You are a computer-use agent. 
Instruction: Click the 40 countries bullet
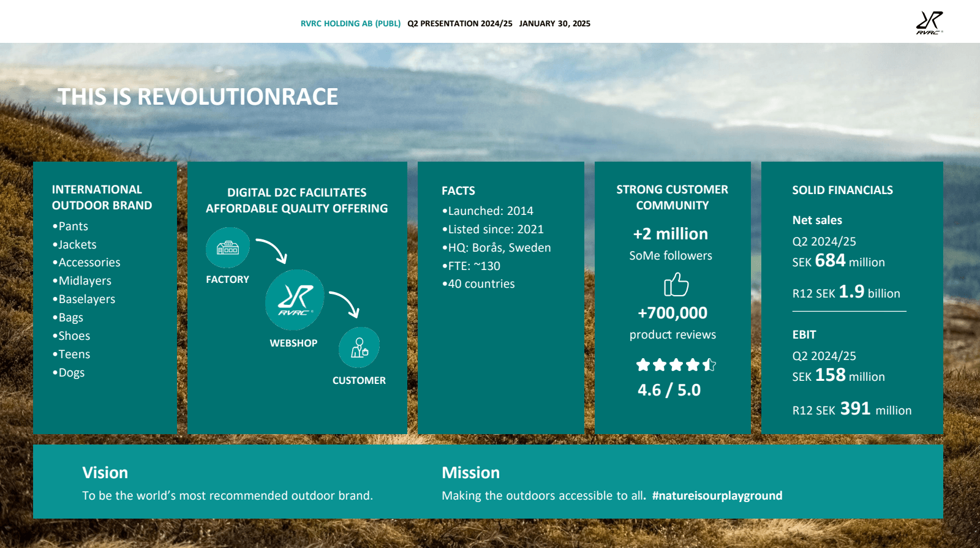pyautogui.click(x=478, y=283)
